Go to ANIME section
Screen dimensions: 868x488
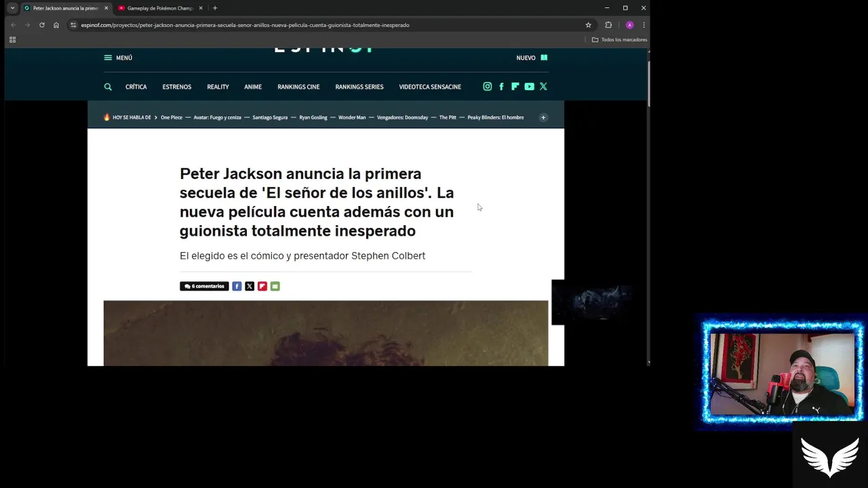coord(253,87)
